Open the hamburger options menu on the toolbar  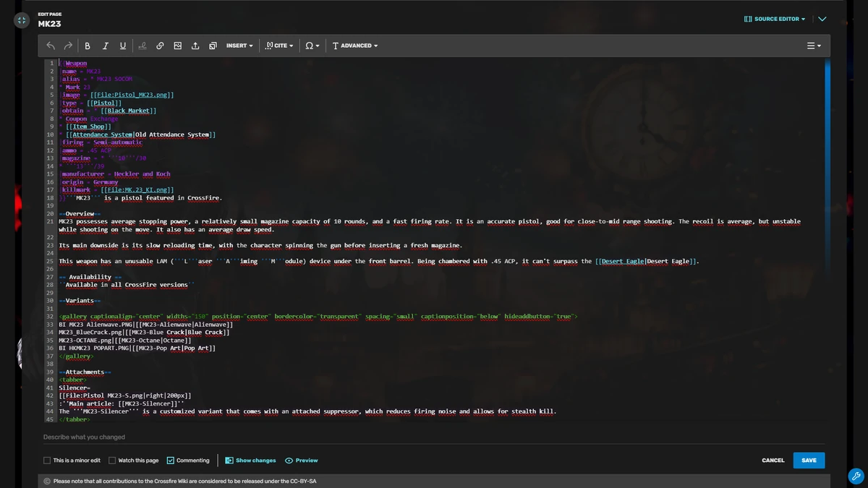click(x=812, y=45)
